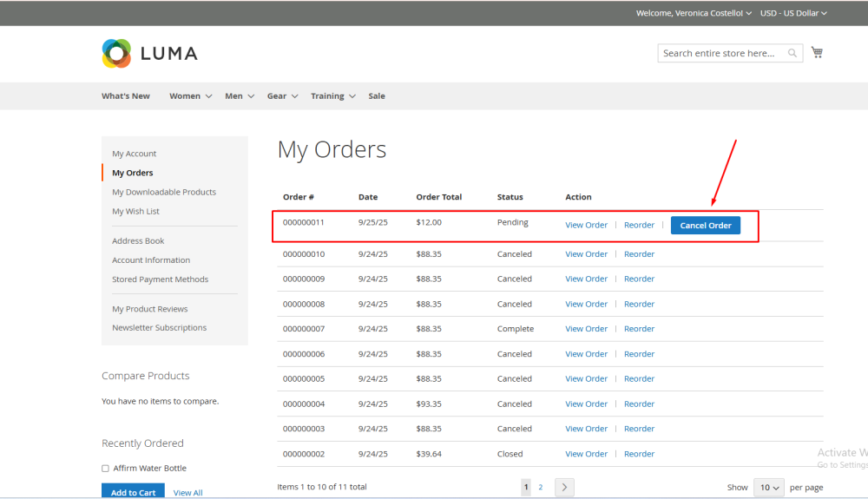868x499 pixels.
Task: Click the $93.35 order total
Action: (429, 404)
